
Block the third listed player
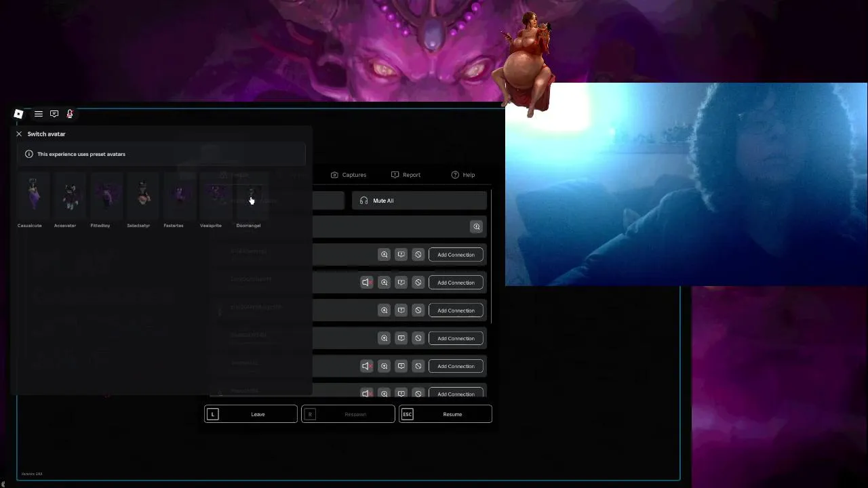coord(418,310)
